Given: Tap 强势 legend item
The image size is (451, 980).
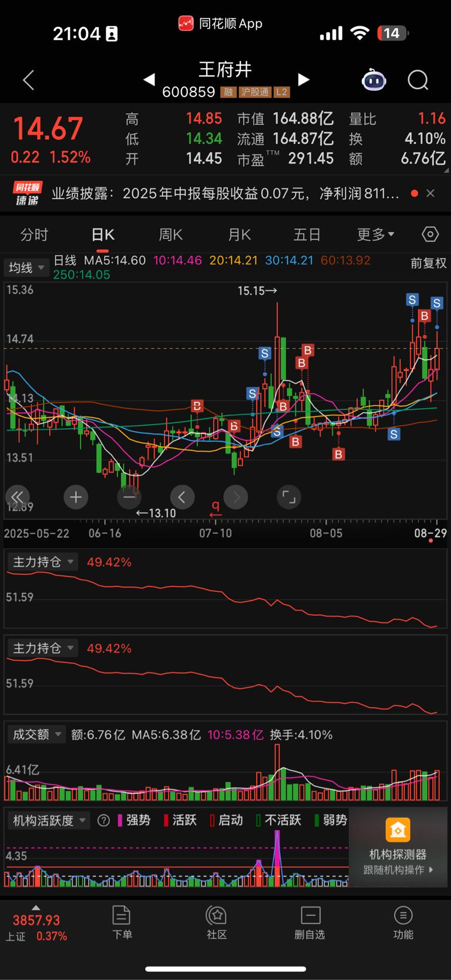Looking at the screenshot, I should (134, 820).
